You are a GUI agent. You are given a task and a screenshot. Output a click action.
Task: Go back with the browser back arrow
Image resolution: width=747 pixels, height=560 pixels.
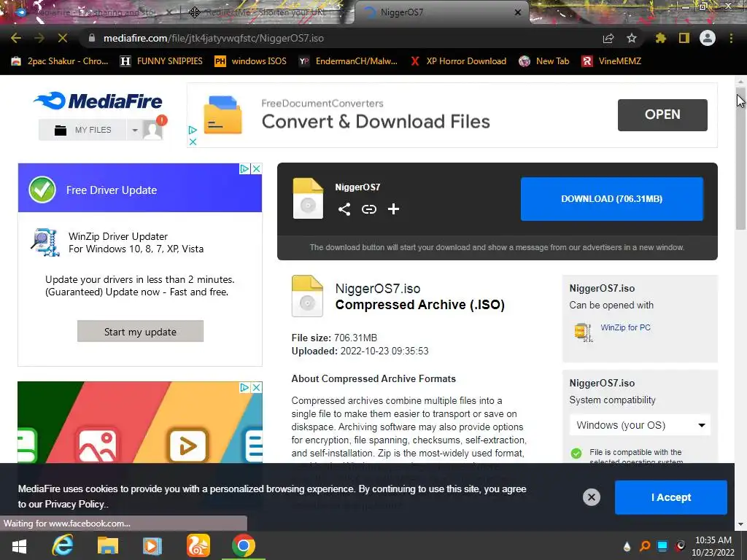click(16, 38)
